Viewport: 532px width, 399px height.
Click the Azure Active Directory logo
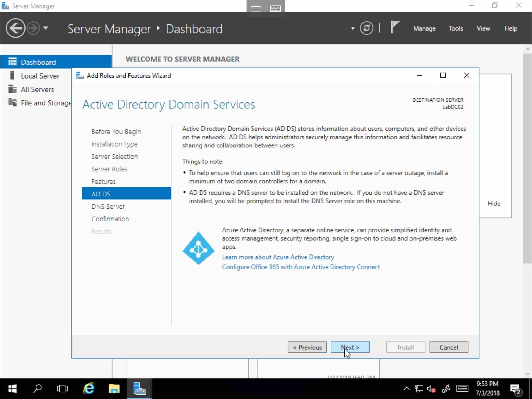[198, 248]
